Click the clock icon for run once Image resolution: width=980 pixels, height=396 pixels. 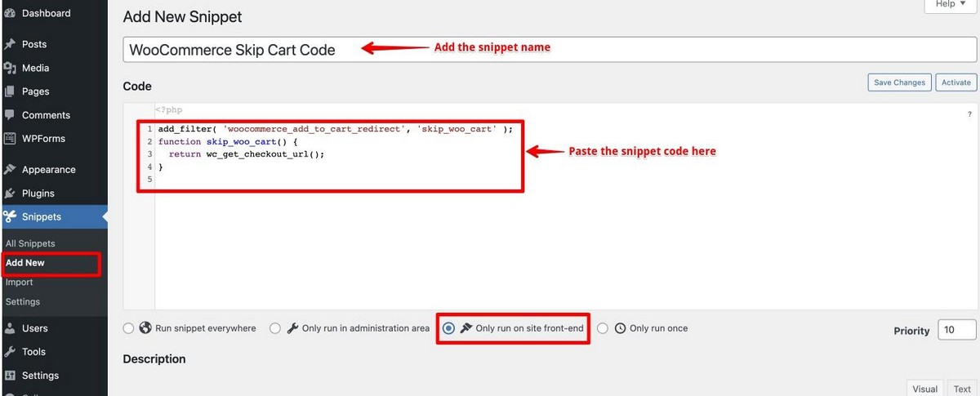pyautogui.click(x=620, y=328)
